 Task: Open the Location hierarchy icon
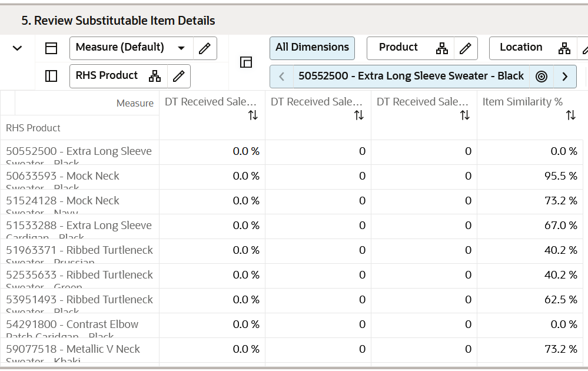click(564, 48)
